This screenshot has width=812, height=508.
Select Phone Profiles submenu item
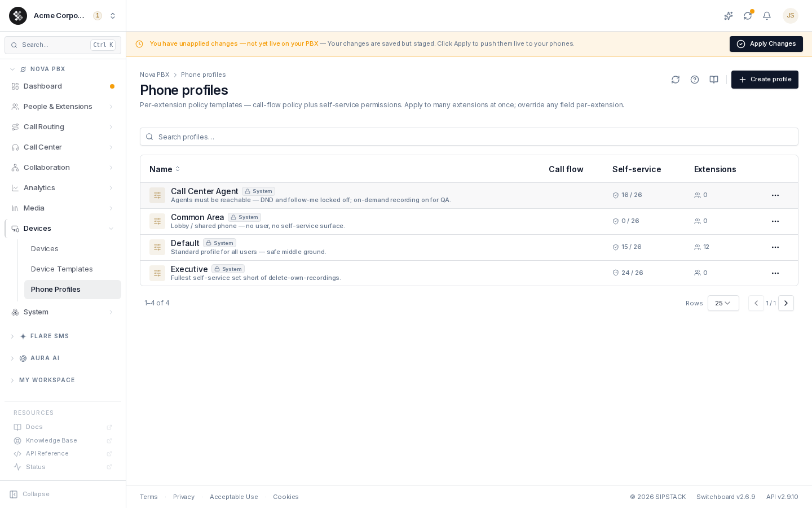[73, 290]
